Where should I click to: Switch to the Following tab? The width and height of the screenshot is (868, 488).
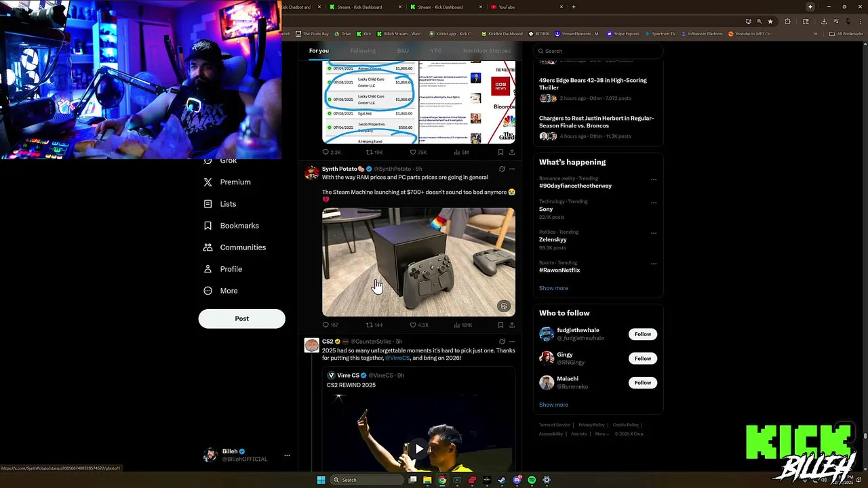[363, 51]
